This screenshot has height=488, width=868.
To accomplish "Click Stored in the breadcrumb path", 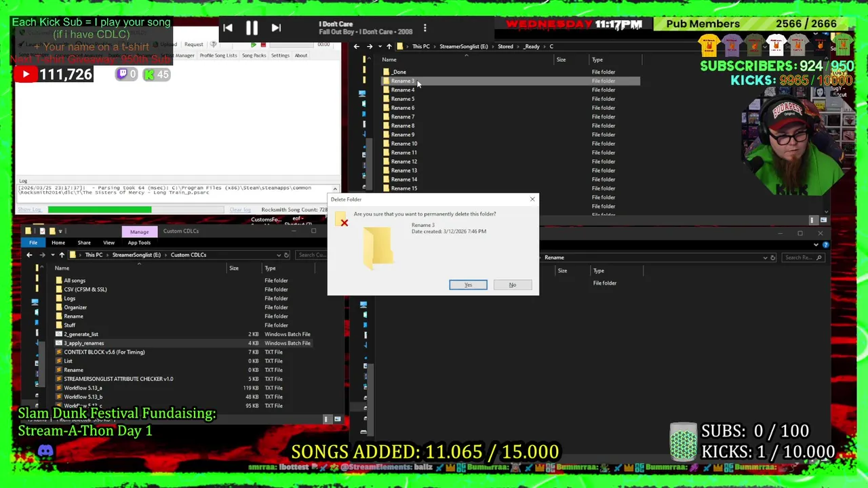I will (505, 47).
